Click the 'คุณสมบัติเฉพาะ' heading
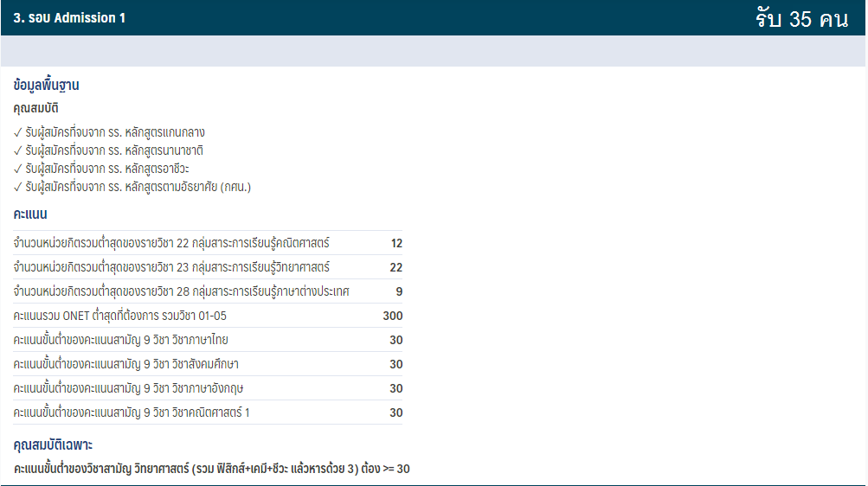Image resolution: width=868 pixels, height=486 pixels. pyautogui.click(x=53, y=444)
